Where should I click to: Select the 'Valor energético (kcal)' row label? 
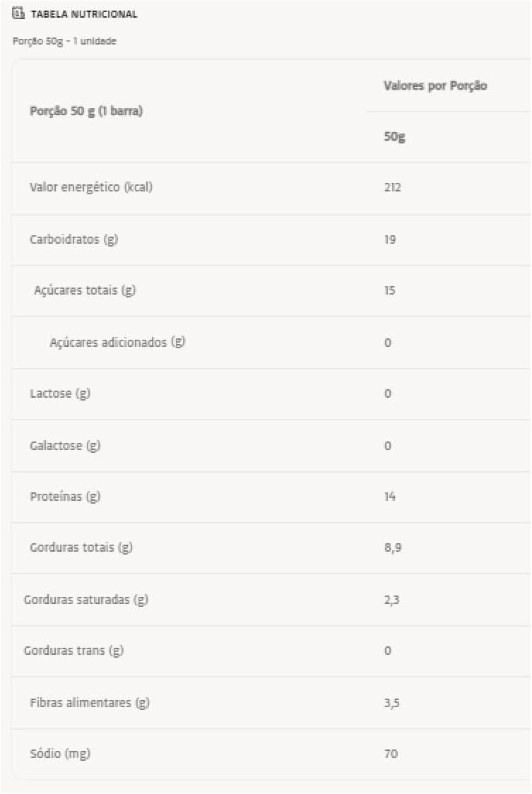91,188
